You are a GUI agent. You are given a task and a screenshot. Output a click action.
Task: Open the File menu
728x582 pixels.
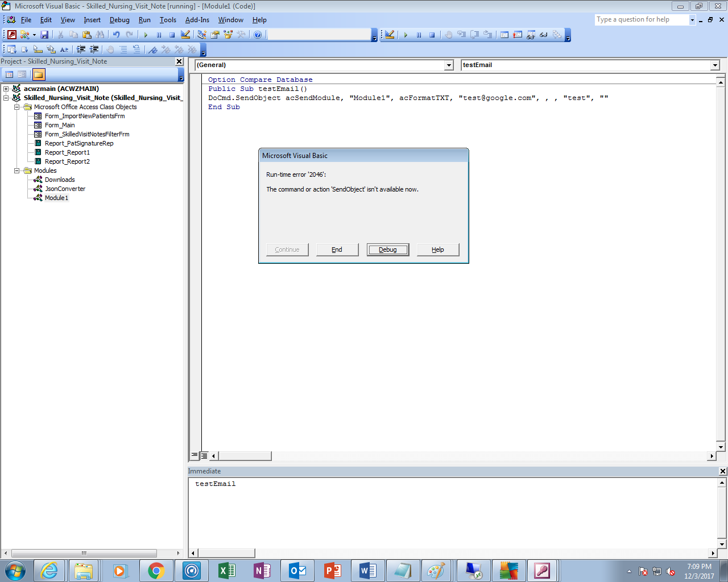(26, 20)
